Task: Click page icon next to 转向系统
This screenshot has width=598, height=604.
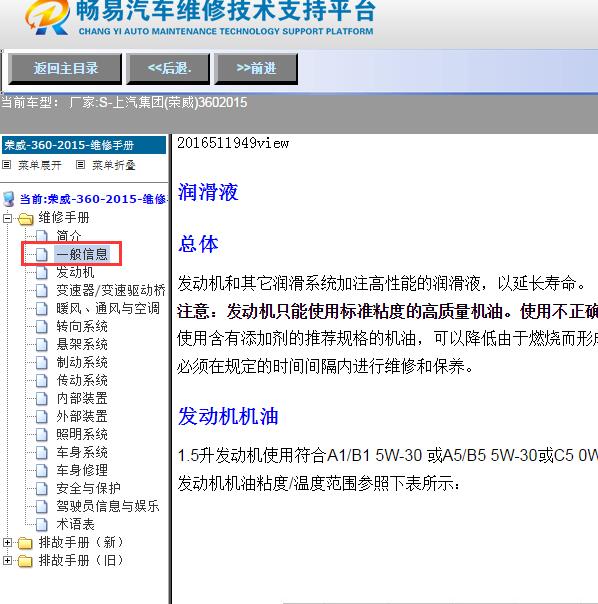Action: point(42,327)
